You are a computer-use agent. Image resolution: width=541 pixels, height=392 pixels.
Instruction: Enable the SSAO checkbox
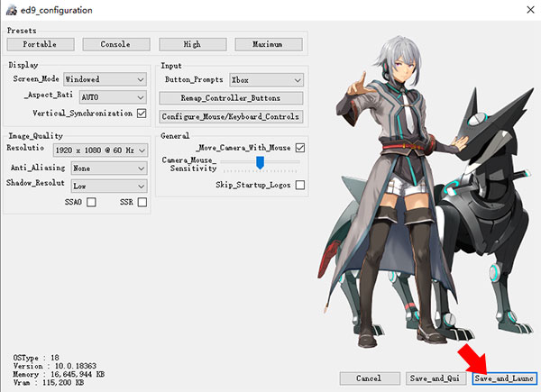pos(91,202)
